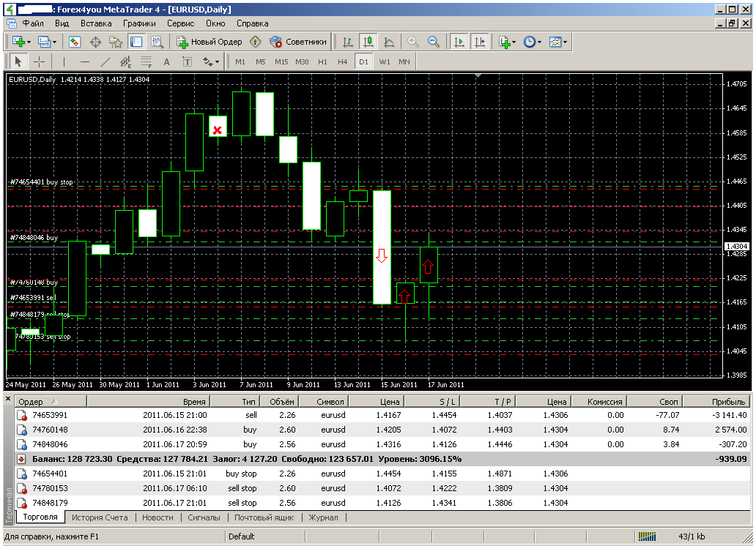Select order 74760148 row in terminal
The width and height of the screenshot is (756, 546).
pos(50,430)
